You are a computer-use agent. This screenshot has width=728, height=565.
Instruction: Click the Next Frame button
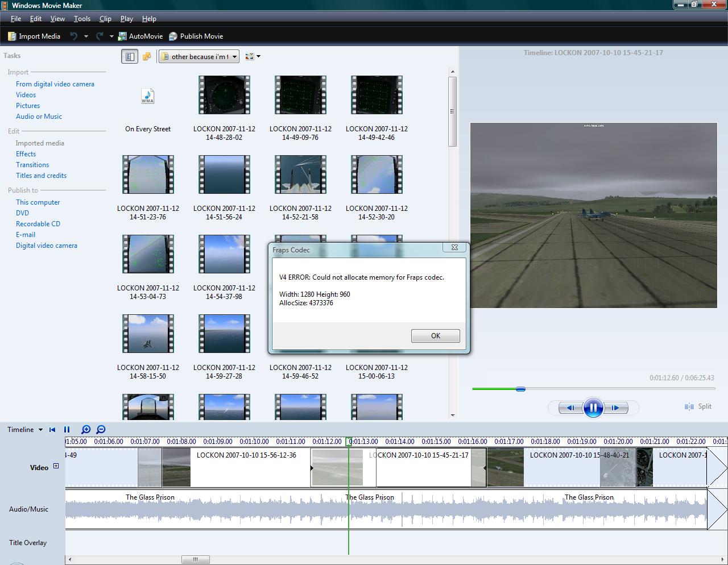tap(615, 407)
